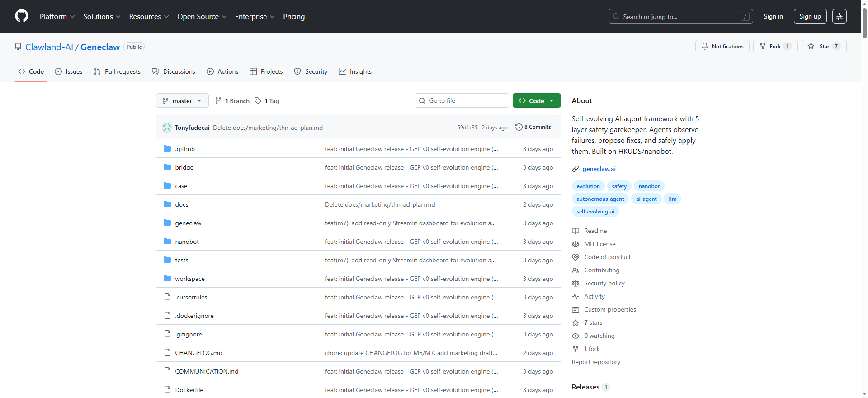Open the appearance settings icon button

click(x=840, y=16)
